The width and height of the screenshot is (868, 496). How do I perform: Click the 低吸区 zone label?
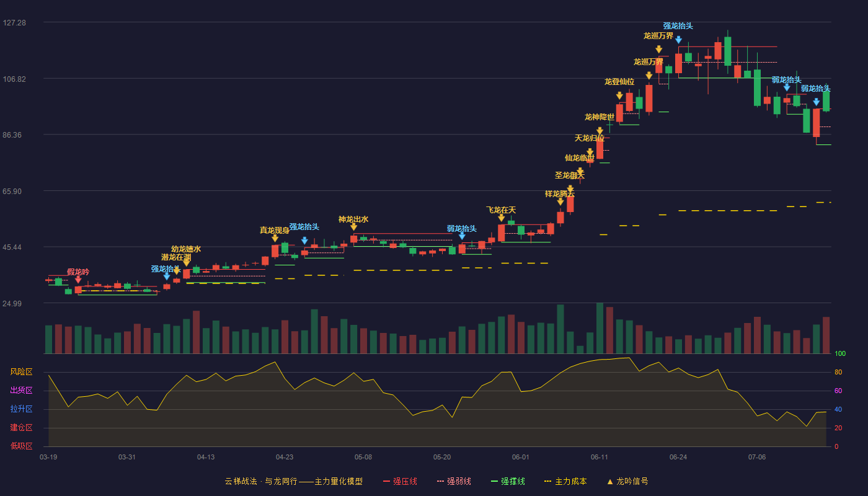(21, 446)
